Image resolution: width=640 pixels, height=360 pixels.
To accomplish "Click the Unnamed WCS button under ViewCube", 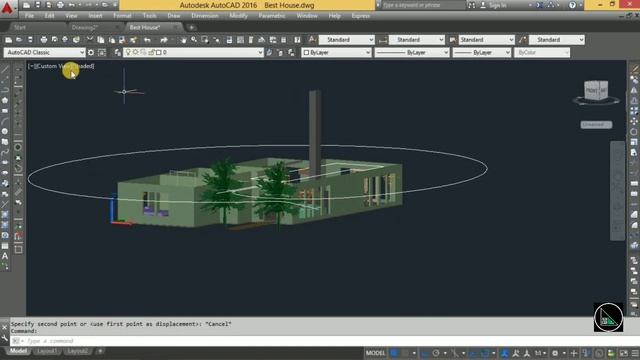I will pos(596,124).
